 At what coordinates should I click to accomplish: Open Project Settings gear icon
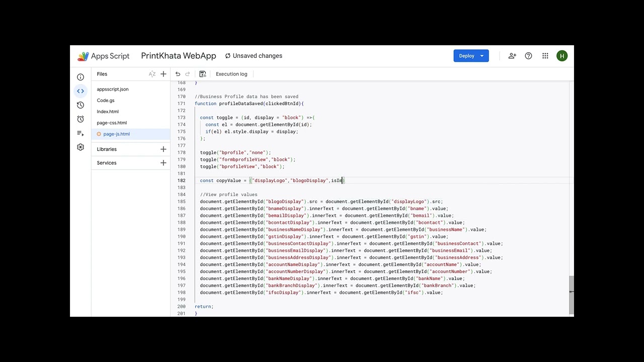coord(80,147)
